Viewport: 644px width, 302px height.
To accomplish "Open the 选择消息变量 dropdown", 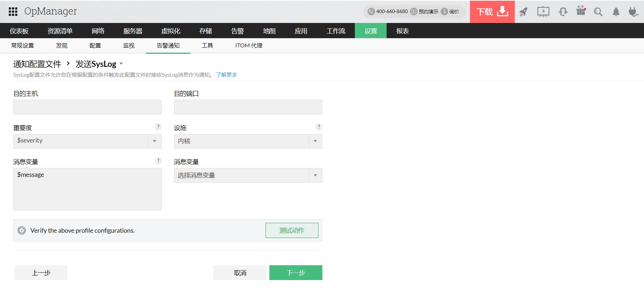I will tap(248, 175).
